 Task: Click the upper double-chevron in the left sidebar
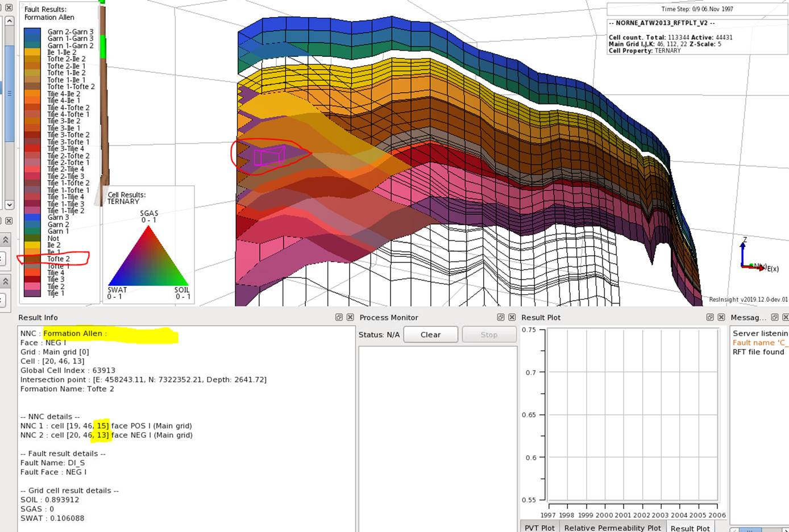point(6,239)
